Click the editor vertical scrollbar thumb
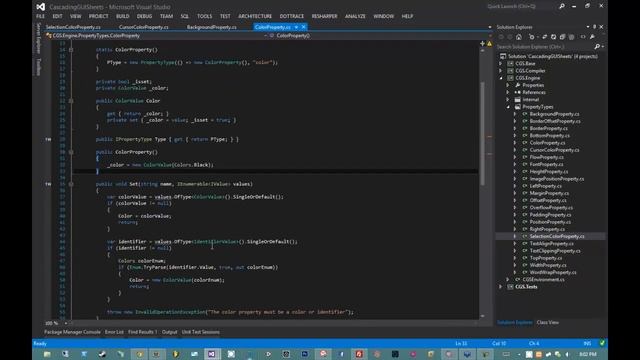640x360 pixels. 483,133
